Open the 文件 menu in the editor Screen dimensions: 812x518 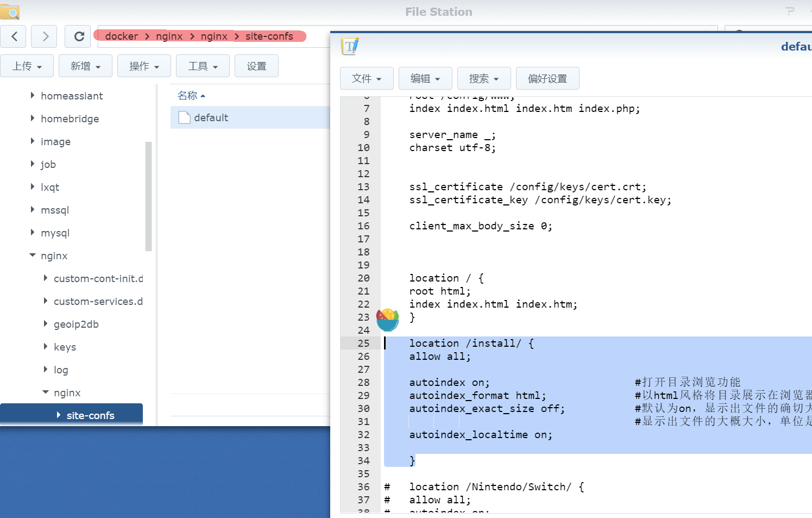[367, 78]
